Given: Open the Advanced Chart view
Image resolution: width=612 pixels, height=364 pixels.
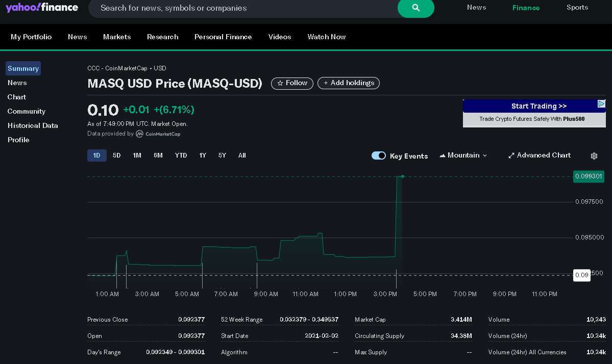Looking at the screenshot, I should click(x=540, y=155).
